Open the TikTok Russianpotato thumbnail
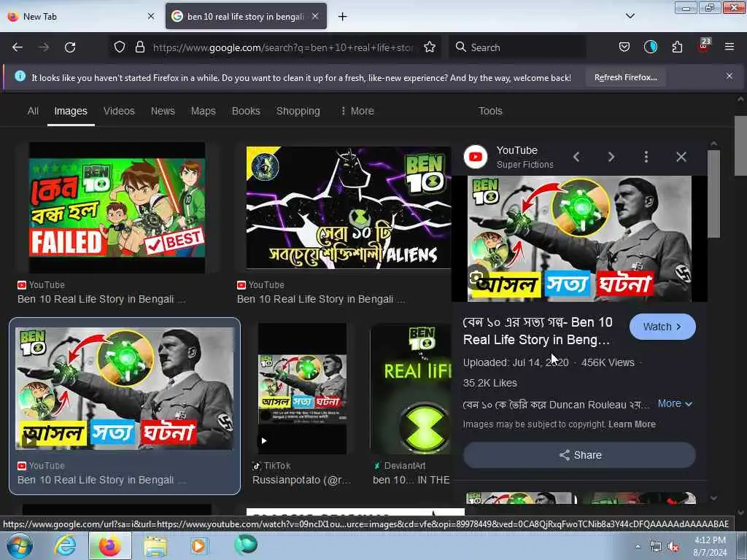This screenshot has height=560, width=747. [x=303, y=388]
